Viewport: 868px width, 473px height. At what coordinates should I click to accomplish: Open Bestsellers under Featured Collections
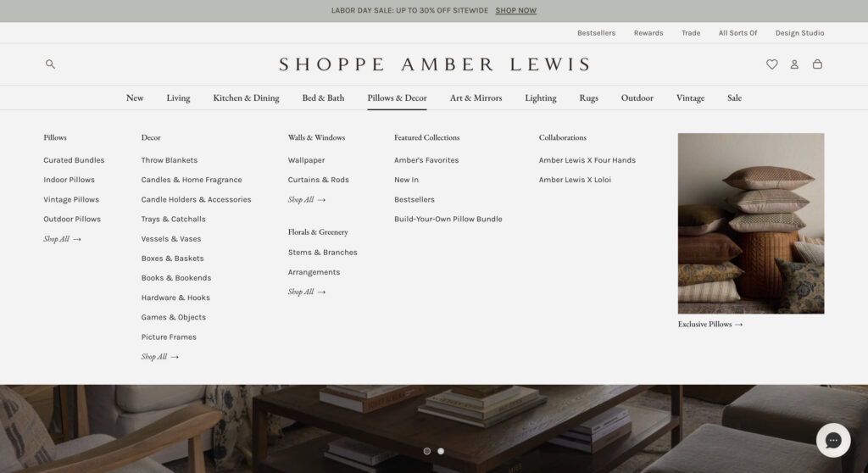[414, 199]
